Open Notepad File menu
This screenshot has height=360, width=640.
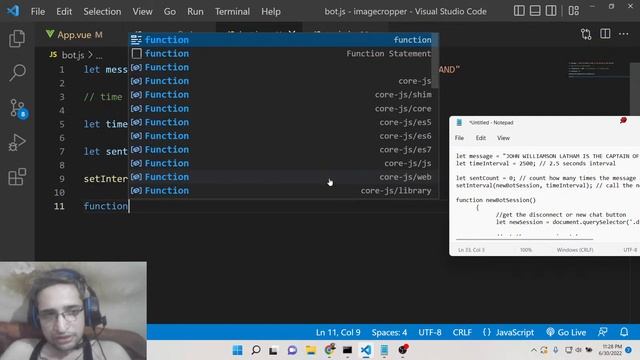[459, 138]
